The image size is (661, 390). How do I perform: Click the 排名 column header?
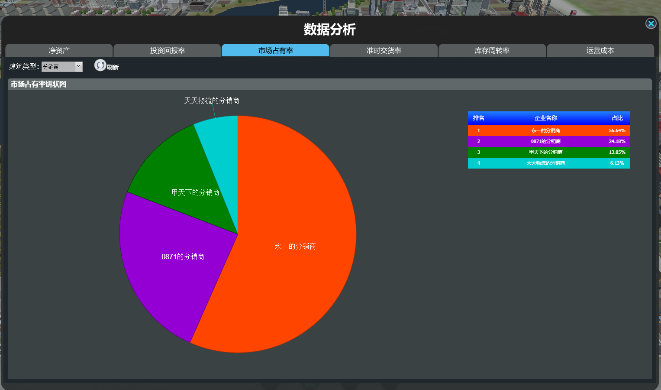tap(478, 118)
